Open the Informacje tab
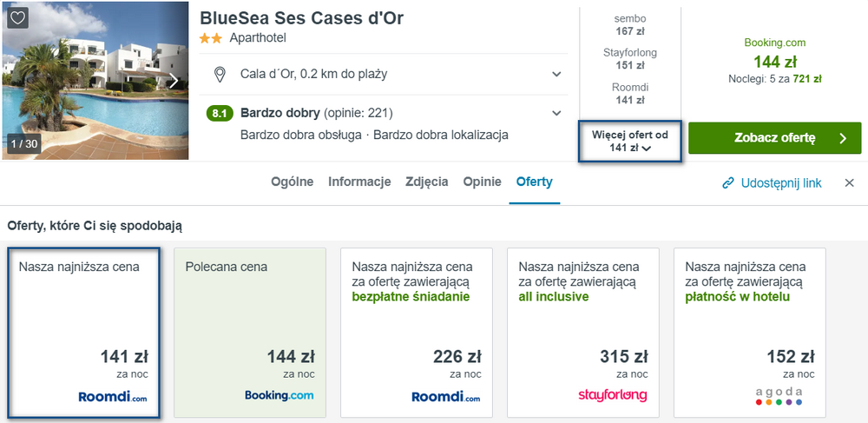This screenshot has height=423, width=868. click(x=360, y=182)
